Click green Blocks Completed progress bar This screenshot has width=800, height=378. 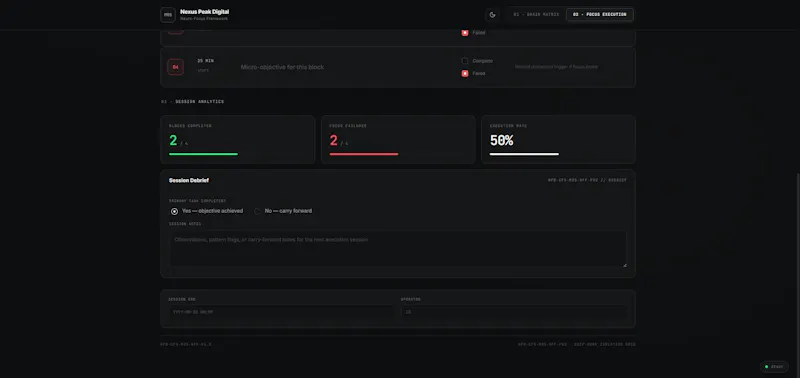coord(204,154)
